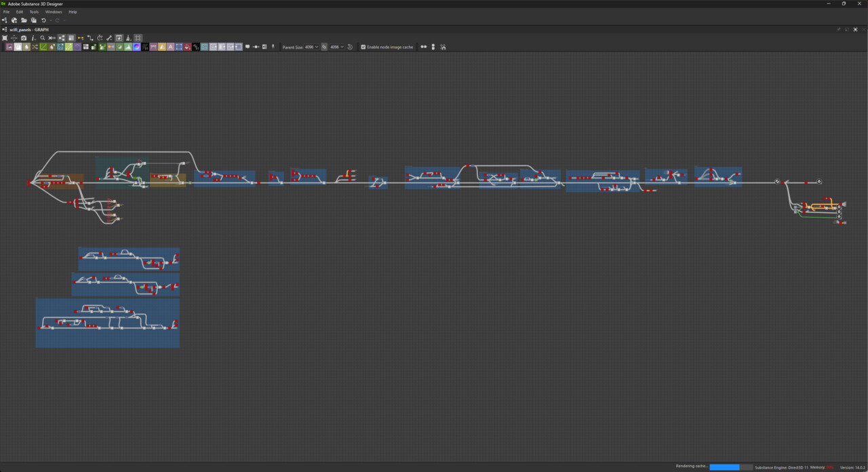Open the Edit menu
The image size is (868, 472).
pos(20,12)
